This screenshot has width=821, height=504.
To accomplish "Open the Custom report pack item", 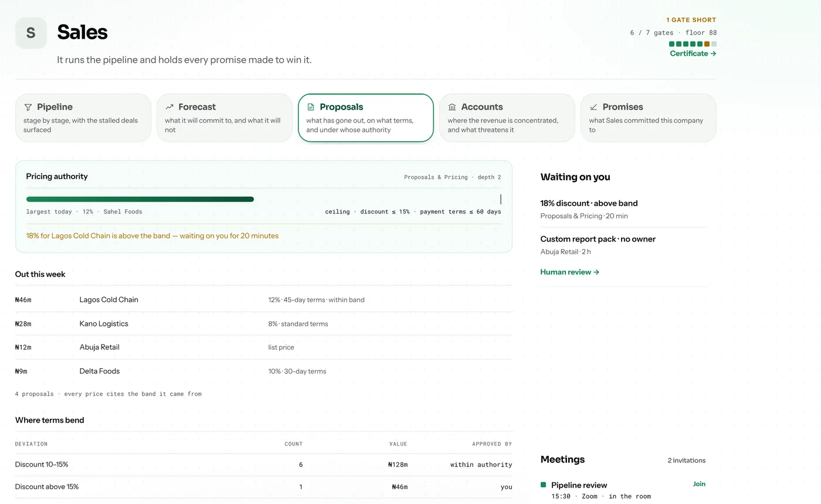I will click(x=623, y=245).
